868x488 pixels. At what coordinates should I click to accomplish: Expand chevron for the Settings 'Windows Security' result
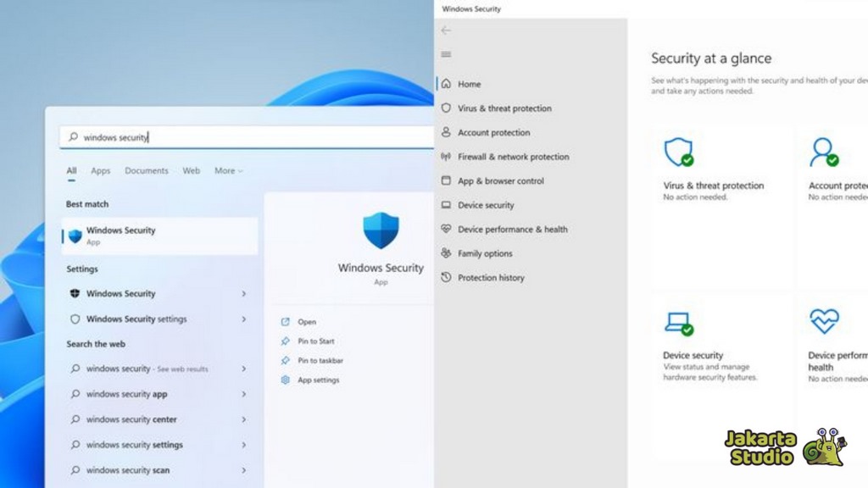point(243,294)
